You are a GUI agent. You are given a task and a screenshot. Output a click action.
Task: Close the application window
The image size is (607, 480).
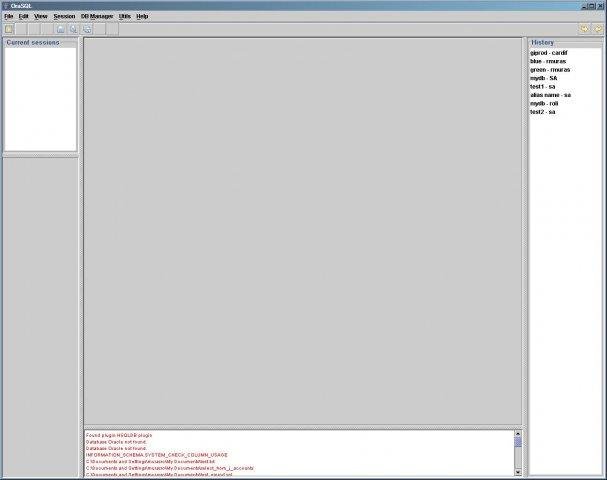pyautogui.click(x=600, y=6)
